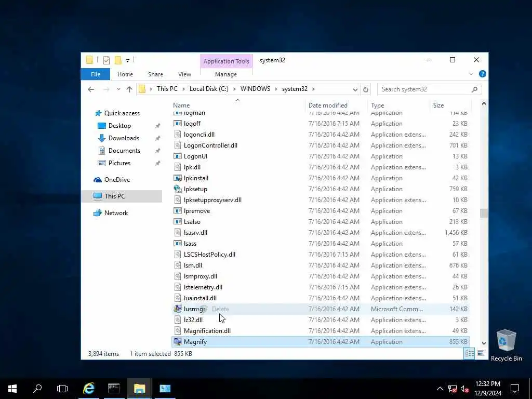Select the LogonUI application icon
Screen dimensions: 532x399
pos(178,156)
